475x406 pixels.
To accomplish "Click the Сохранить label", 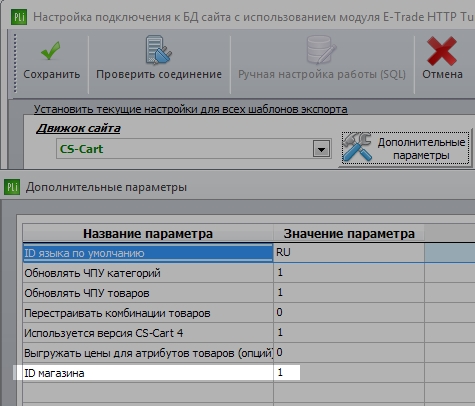I will 52,74.
